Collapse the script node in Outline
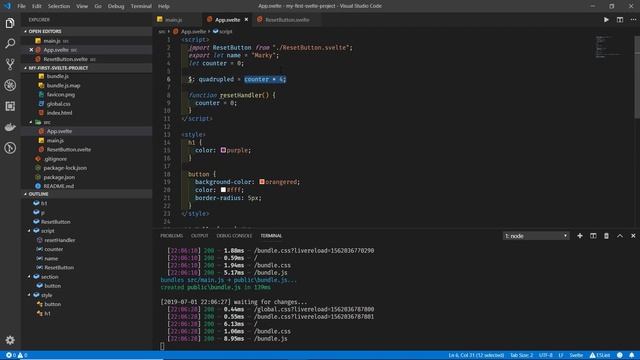This screenshot has width=640, height=360. [29, 231]
